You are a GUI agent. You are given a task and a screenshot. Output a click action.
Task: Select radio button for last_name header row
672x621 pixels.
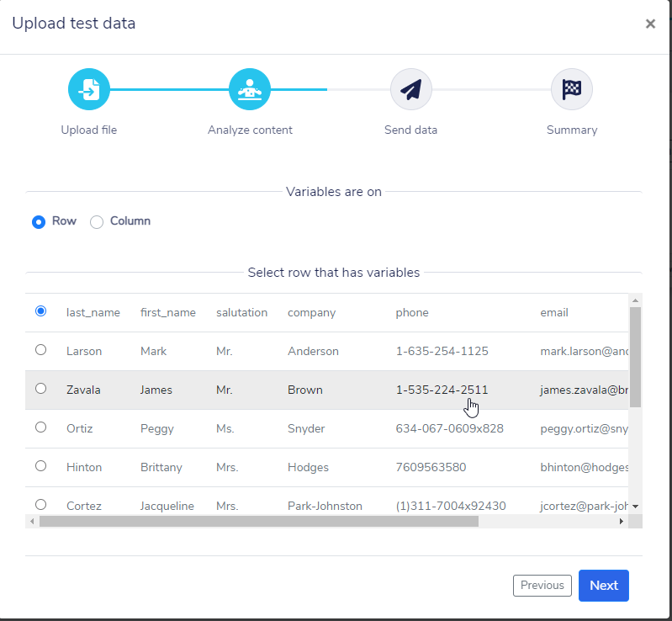(40, 311)
